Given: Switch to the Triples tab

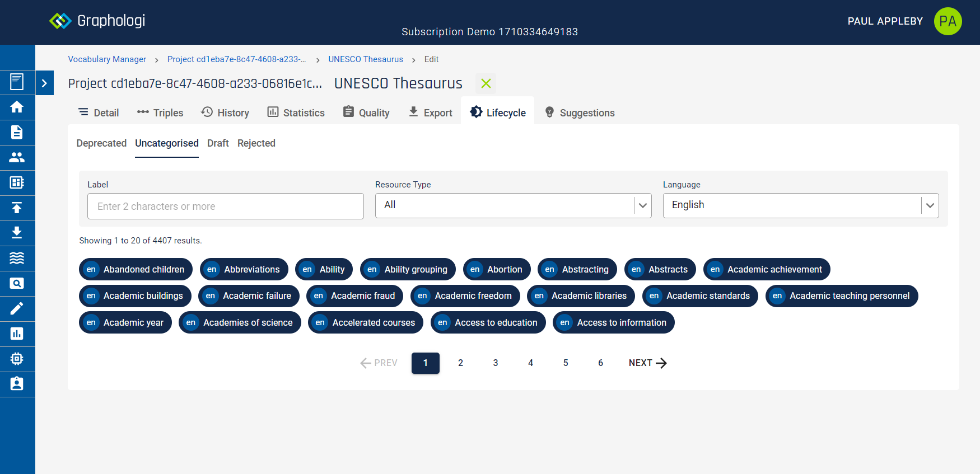Looking at the screenshot, I should pyautogui.click(x=160, y=112).
